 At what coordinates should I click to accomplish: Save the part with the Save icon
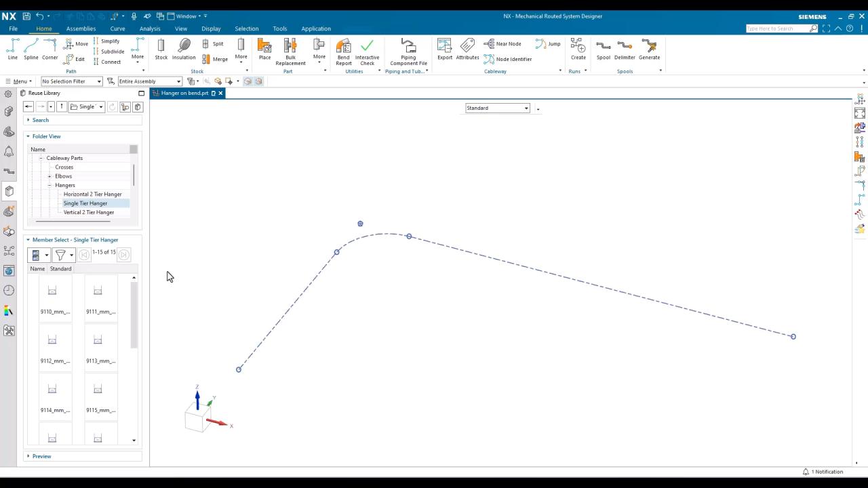pos(26,16)
